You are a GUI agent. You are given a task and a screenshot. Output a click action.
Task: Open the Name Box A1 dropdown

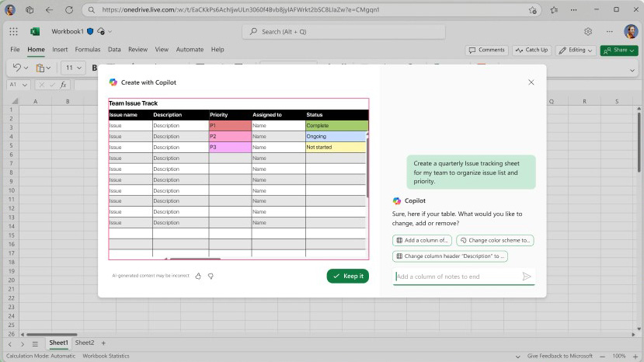(x=25, y=85)
